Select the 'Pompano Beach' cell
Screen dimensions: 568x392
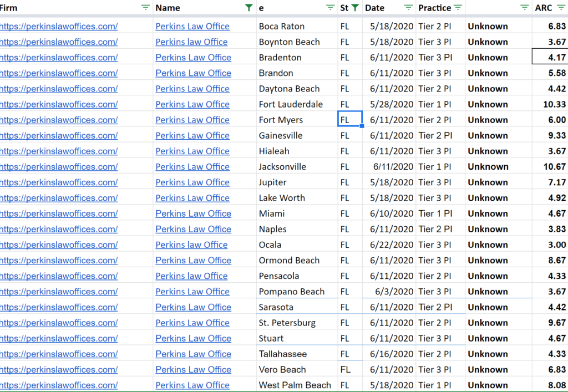point(297,292)
